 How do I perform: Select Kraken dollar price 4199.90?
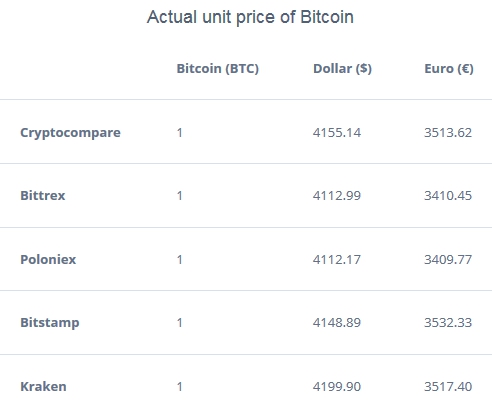(337, 387)
